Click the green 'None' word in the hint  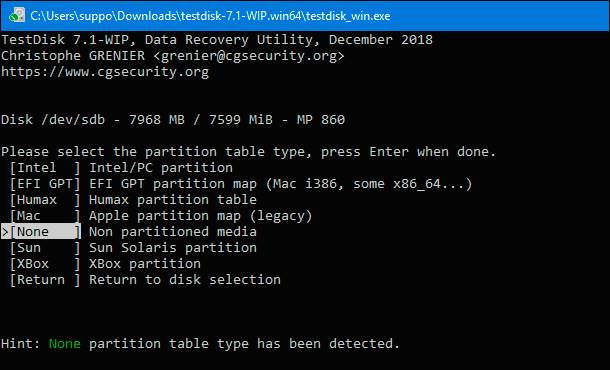[x=65, y=344]
